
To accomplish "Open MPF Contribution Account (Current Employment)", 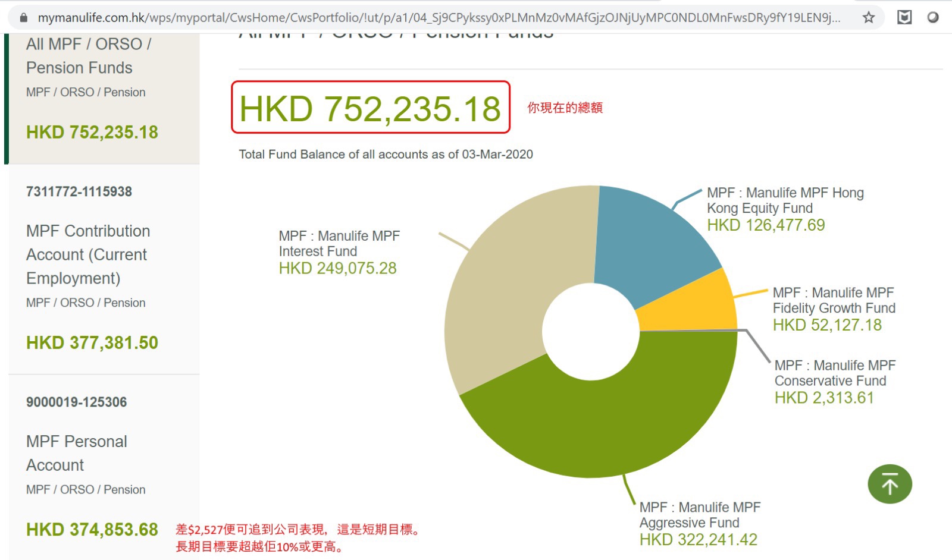I will coord(88,254).
